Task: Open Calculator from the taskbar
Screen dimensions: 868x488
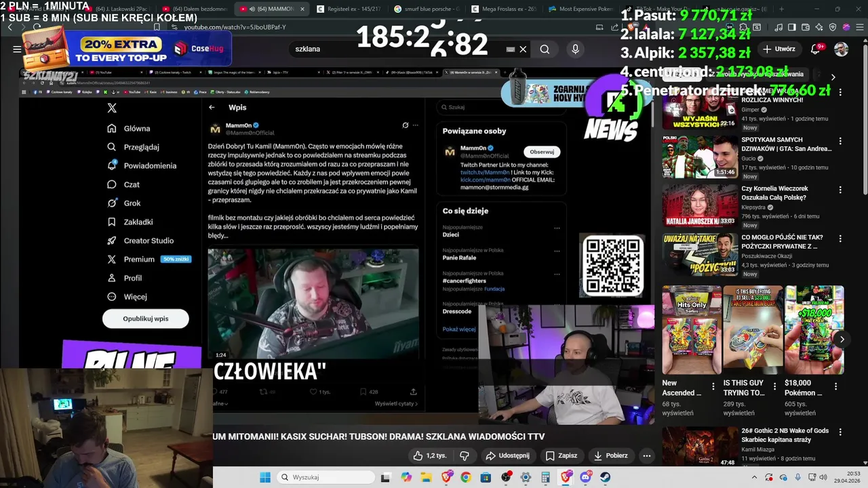Action: pos(545,477)
